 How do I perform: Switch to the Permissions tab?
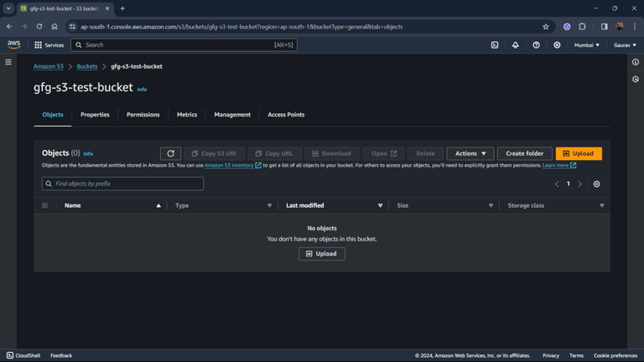pos(143,115)
